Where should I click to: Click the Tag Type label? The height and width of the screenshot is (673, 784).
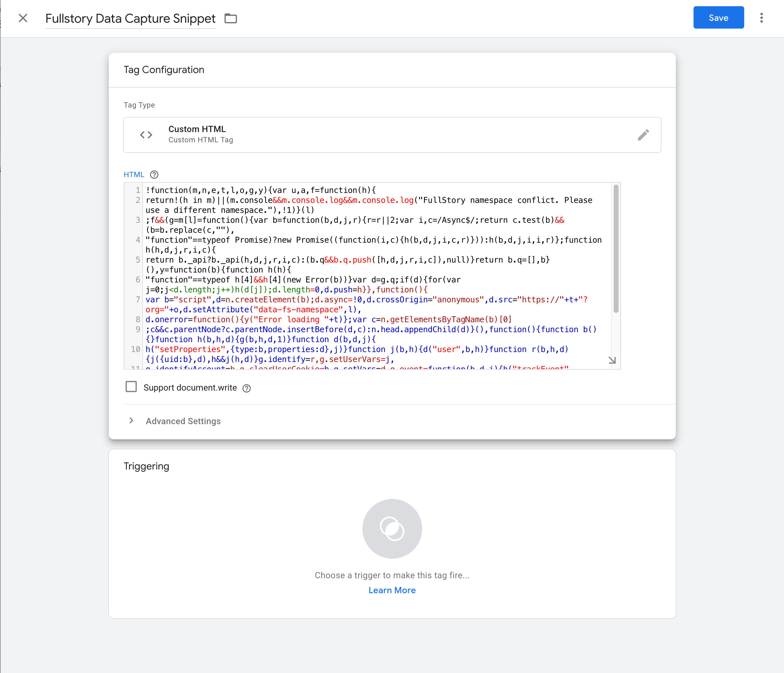(x=139, y=105)
